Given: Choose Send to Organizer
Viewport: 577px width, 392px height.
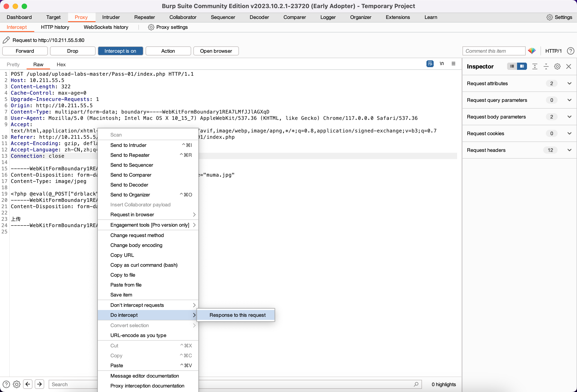Looking at the screenshot, I should pyautogui.click(x=148, y=194).
